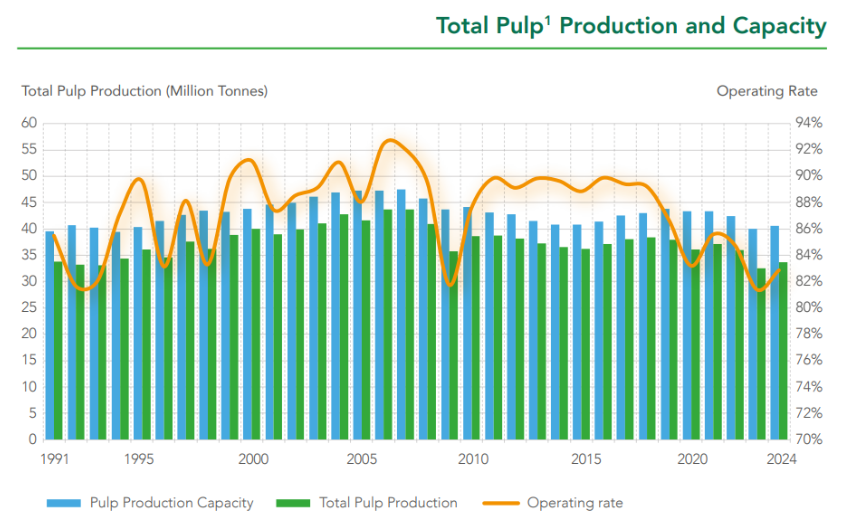Click the 55 left axis value

click(29, 150)
